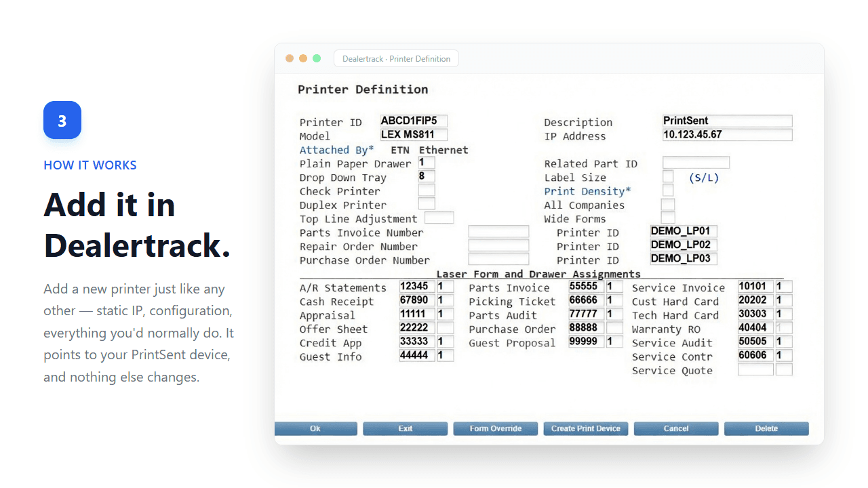Click the Parts Invoice drawer box

(614, 287)
